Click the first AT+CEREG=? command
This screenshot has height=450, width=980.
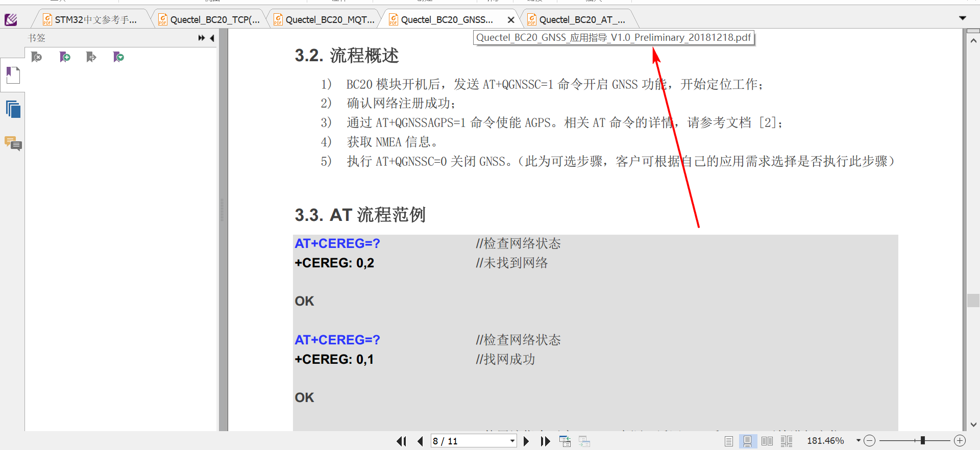337,243
